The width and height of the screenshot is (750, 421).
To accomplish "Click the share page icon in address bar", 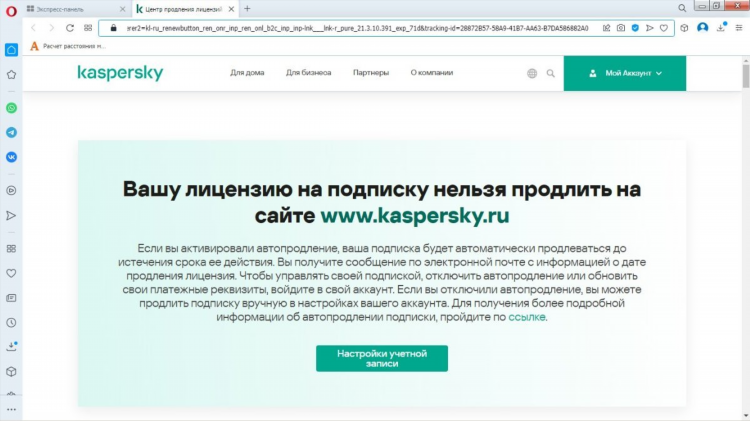I will [x=607, y=28].
